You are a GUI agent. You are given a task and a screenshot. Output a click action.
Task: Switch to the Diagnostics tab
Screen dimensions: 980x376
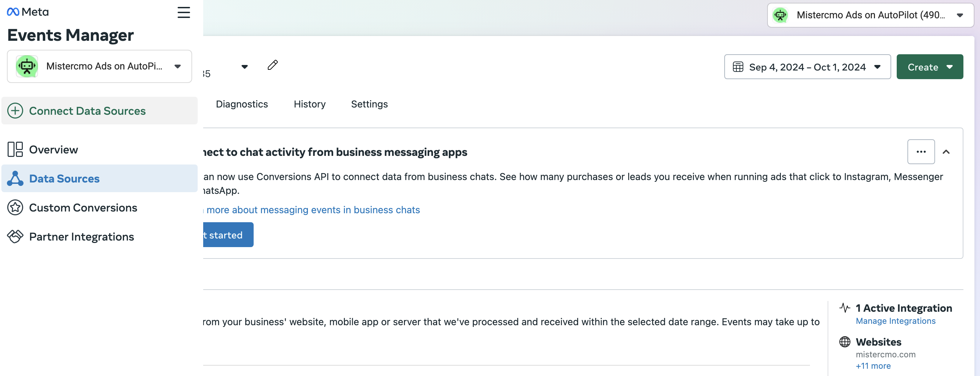[x=242, y=104]
